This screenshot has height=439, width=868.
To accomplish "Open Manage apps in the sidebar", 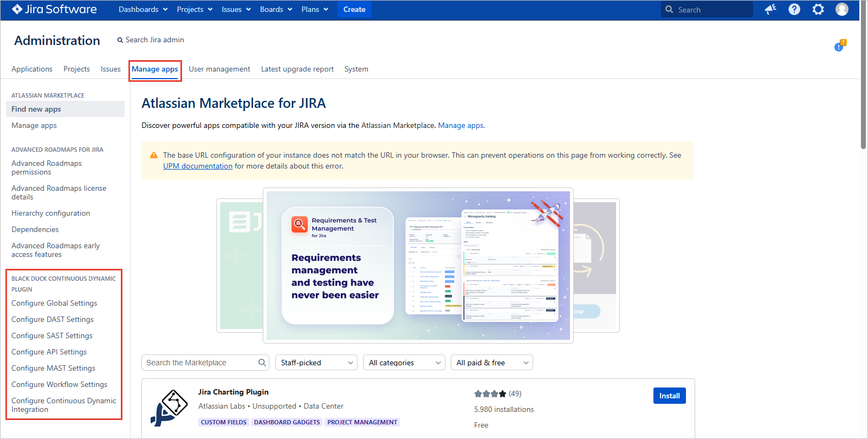I will 34,125.
